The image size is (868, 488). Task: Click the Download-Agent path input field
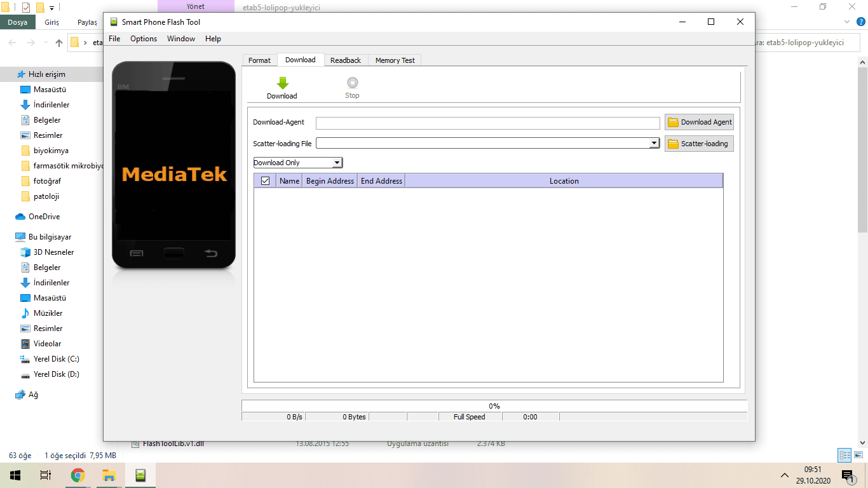pyautogui.click(x=488, y=123)
